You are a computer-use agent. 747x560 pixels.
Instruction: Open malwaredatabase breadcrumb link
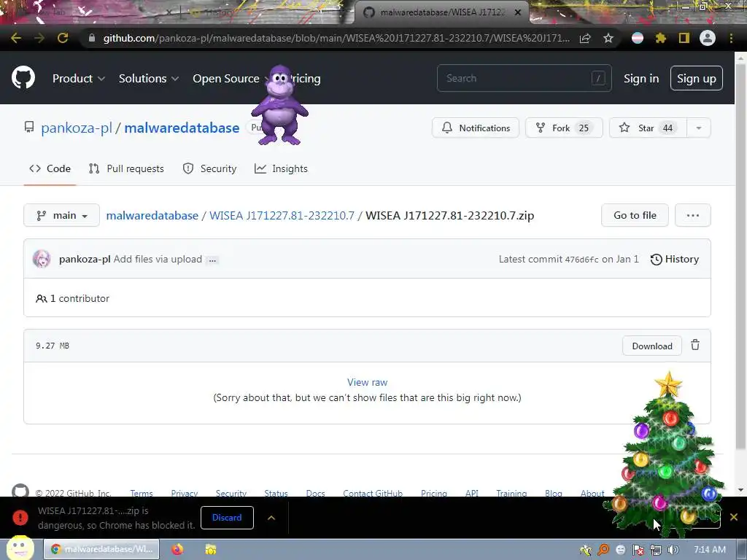click(152, 216)
